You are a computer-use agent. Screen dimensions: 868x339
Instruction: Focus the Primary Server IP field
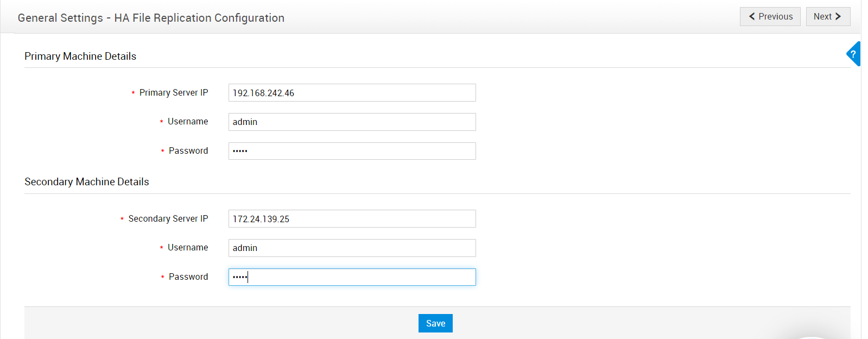pos(352,93)
